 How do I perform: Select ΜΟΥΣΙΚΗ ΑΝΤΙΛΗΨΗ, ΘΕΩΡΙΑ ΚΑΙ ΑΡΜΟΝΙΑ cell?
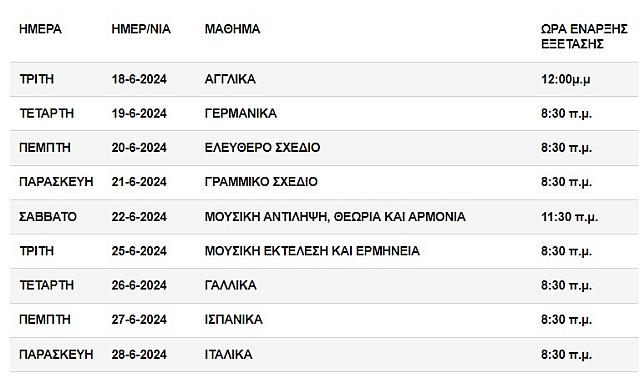coord(335,216)
